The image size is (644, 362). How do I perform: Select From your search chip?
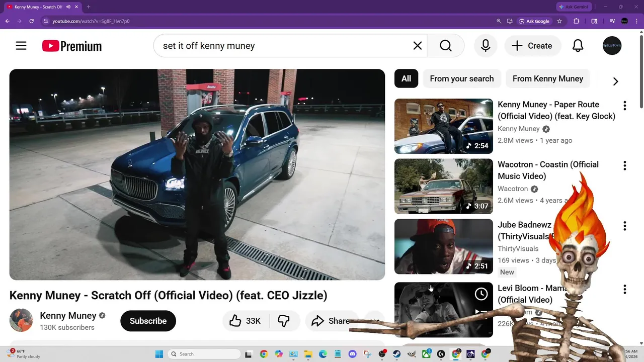pos(462,78)
